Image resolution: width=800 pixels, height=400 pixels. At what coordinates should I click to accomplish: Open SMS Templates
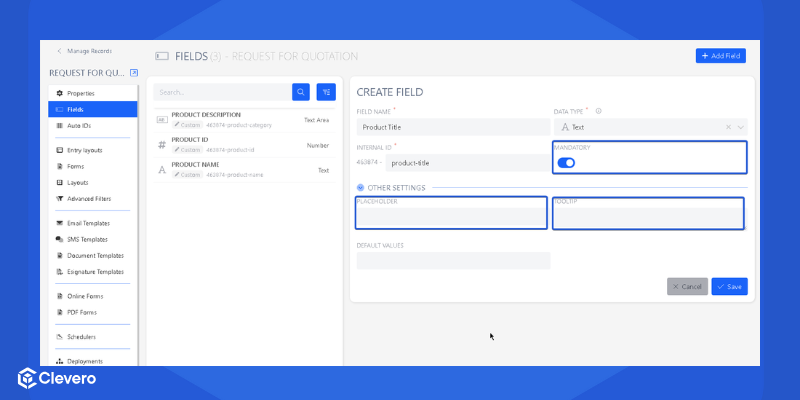point(93,239)
